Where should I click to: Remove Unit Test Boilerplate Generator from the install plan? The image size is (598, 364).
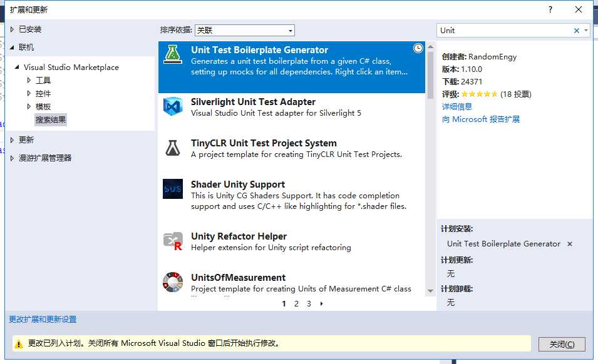(570, 244)
